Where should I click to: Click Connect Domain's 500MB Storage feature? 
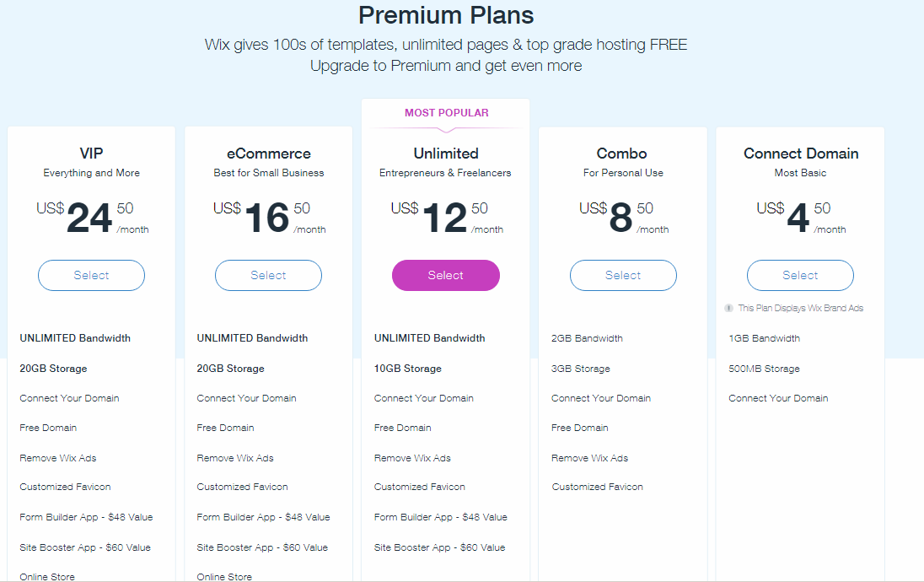(x=764, y=369)
